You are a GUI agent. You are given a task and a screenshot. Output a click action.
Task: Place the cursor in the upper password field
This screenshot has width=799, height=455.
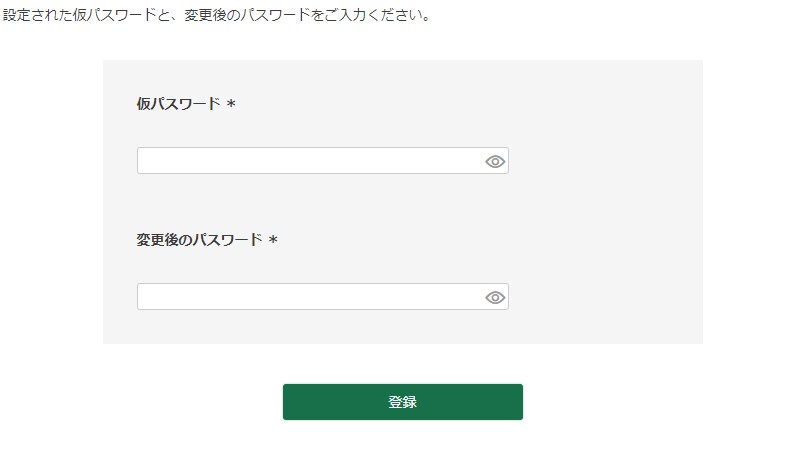(x=310, y=161)
